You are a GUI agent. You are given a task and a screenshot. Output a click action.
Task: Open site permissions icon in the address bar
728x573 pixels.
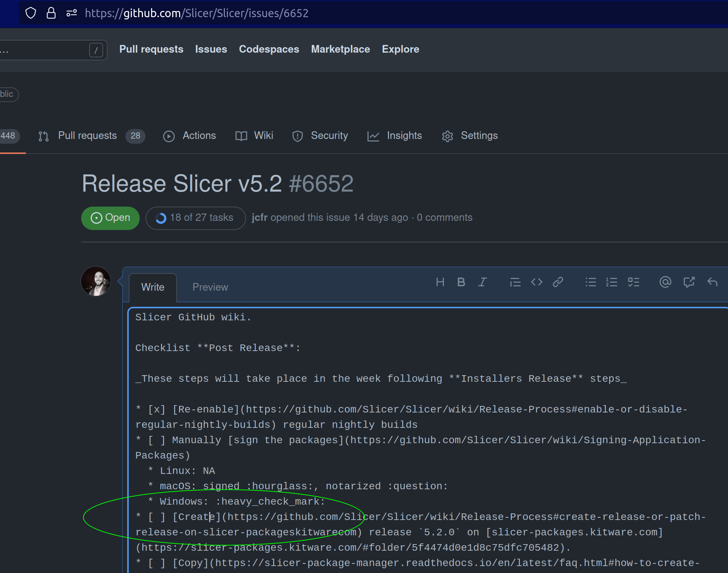click(71, 13)
